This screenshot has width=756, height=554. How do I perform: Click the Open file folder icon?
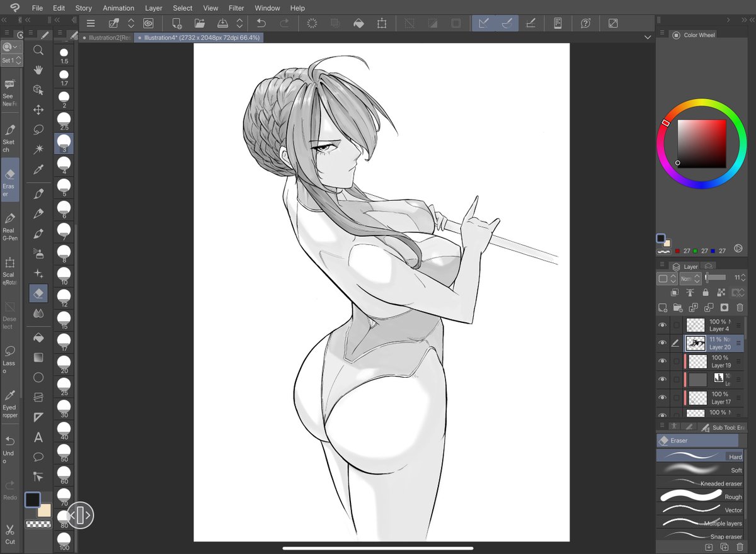(x=200, y=23)
